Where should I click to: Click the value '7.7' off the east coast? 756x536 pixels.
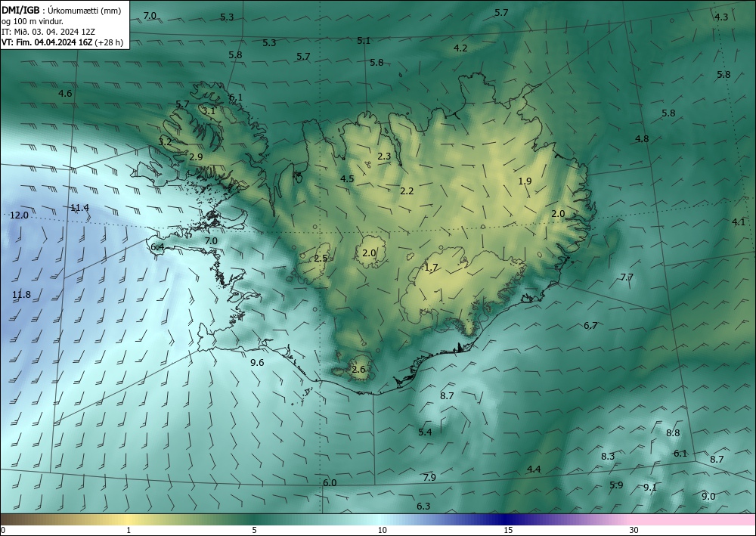pyautogui.click(x=627, y=277)
